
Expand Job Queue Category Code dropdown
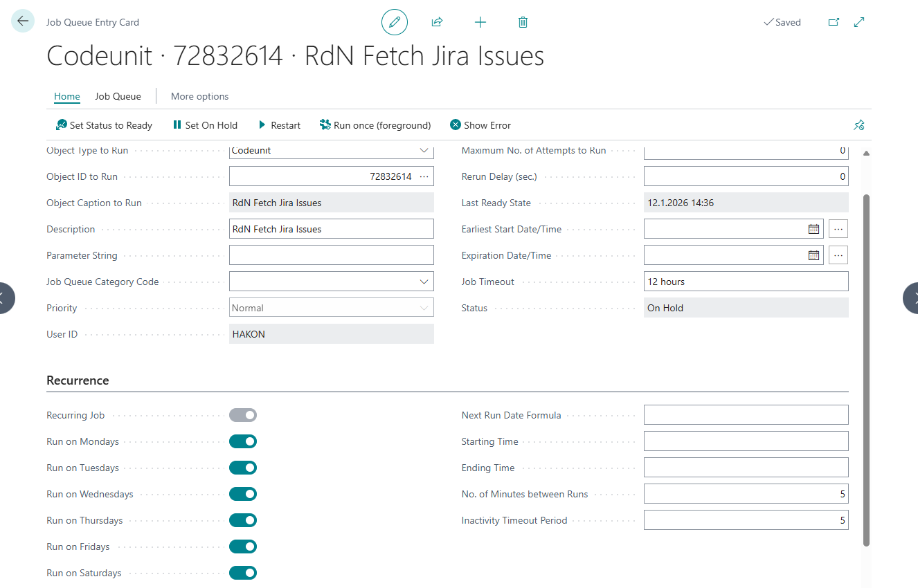point(424,282)
